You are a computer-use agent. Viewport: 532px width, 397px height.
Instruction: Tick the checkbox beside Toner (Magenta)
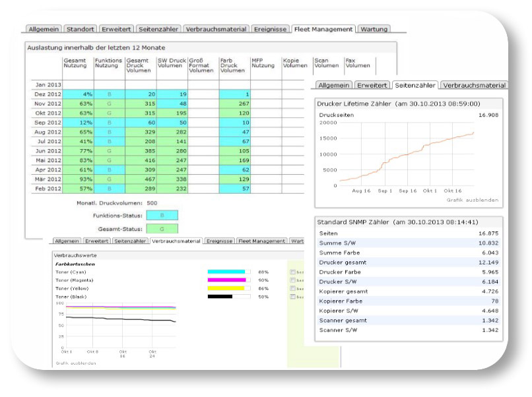click(x=292, y=280)
